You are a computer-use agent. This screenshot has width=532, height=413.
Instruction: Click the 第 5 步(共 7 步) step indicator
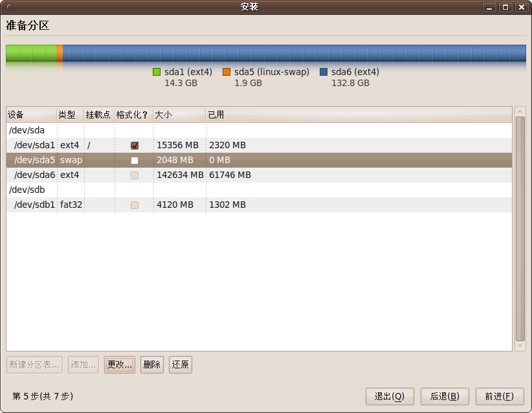pyautogui.click(x=43, y=396)
